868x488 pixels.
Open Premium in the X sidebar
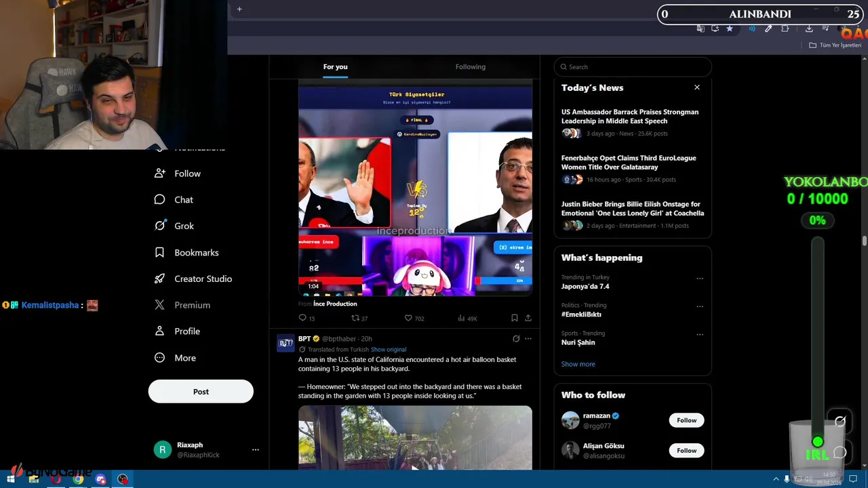(x=182, y=305)
